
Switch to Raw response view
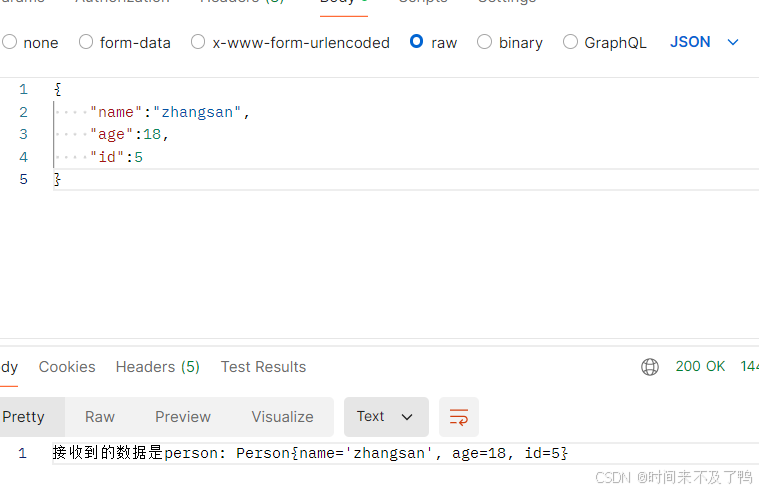100,417
